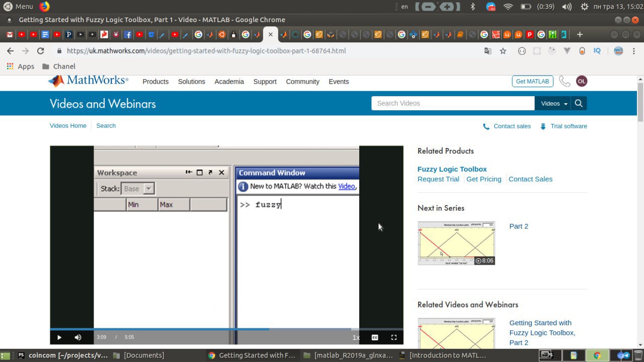
Task: Play the fuzzy logic video
Action: [x=59, y=337]
